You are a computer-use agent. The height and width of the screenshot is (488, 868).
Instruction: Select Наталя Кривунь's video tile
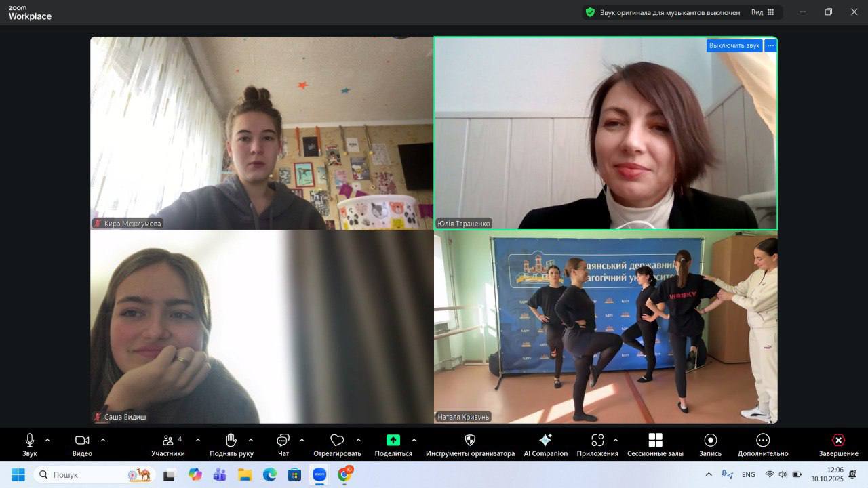(x=606, y=327)
